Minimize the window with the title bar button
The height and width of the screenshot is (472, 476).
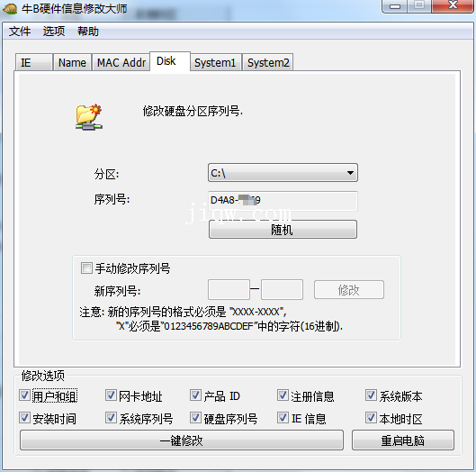(395, 6)
